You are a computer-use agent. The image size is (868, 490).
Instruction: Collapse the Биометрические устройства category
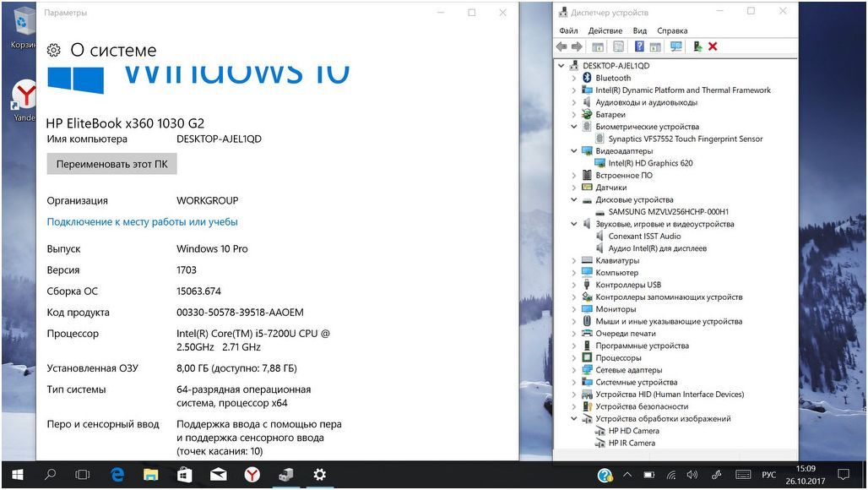pos(574,127)
